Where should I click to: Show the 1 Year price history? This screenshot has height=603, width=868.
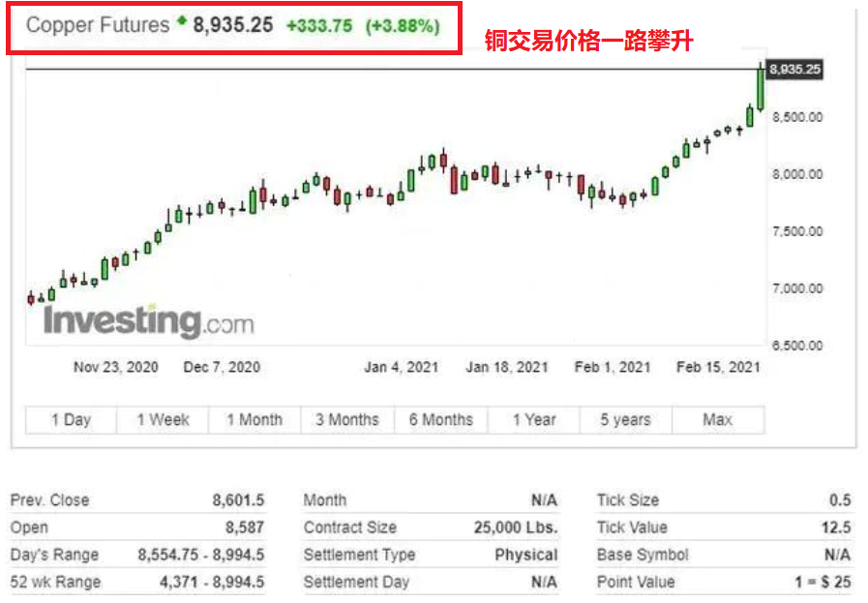click(x=534, y=420)
